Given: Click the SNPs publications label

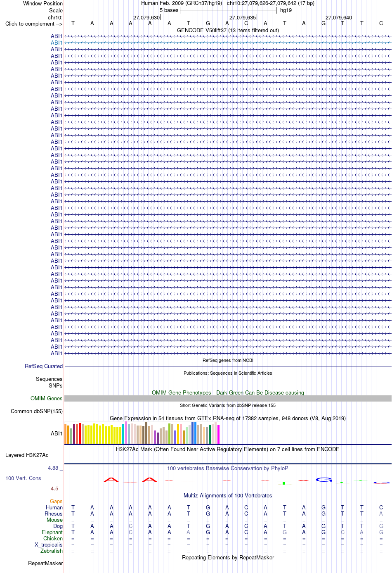Looking at the screenshot, I should (x=56, y=385).
